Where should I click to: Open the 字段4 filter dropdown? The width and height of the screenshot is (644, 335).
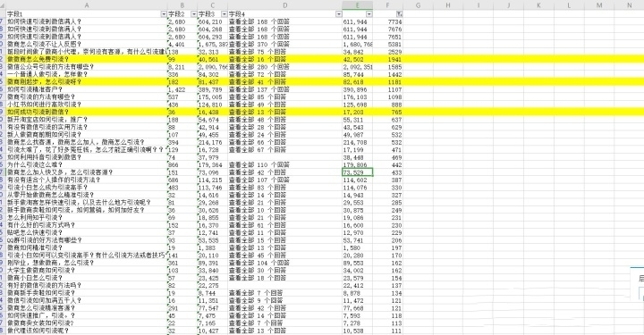click(338, 14)
